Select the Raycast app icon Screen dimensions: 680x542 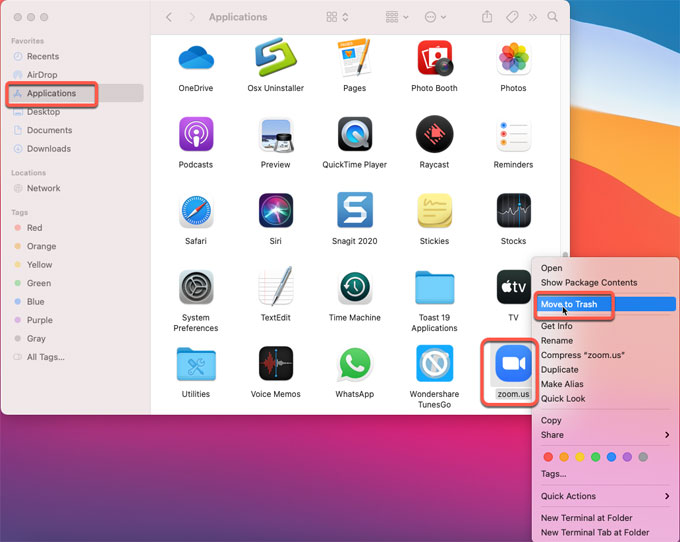435,134
